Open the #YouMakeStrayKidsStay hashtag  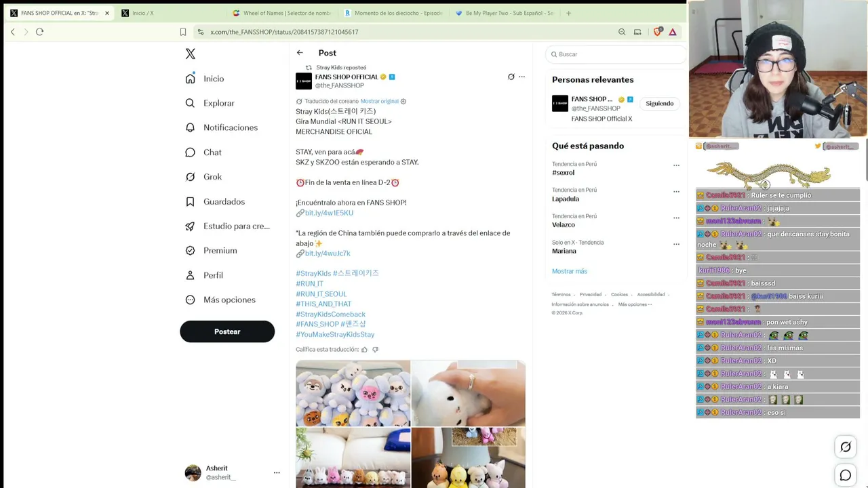[x=335, y=335]
